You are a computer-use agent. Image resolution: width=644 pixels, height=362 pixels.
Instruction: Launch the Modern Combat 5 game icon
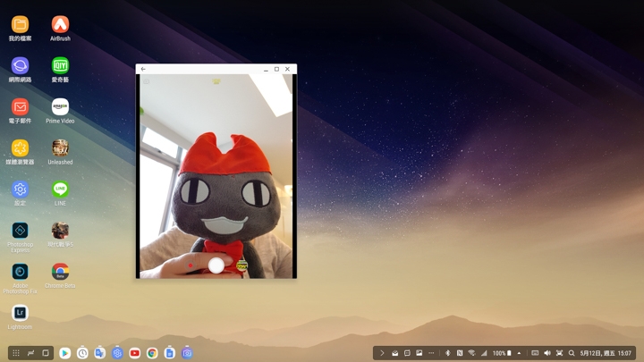[60, 231]
